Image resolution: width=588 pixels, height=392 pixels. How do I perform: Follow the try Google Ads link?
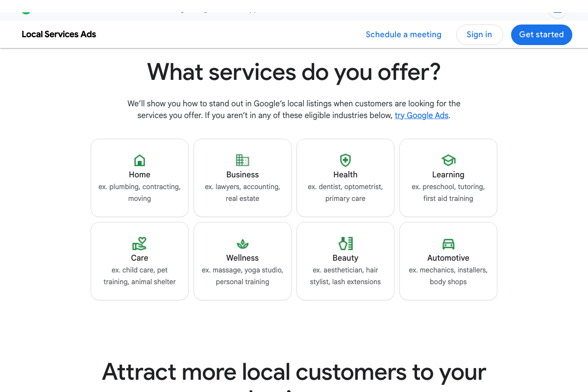coord(421,116)
